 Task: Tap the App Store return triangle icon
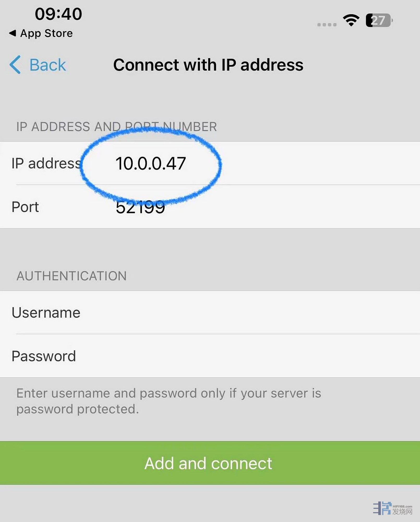pos(12,33)
